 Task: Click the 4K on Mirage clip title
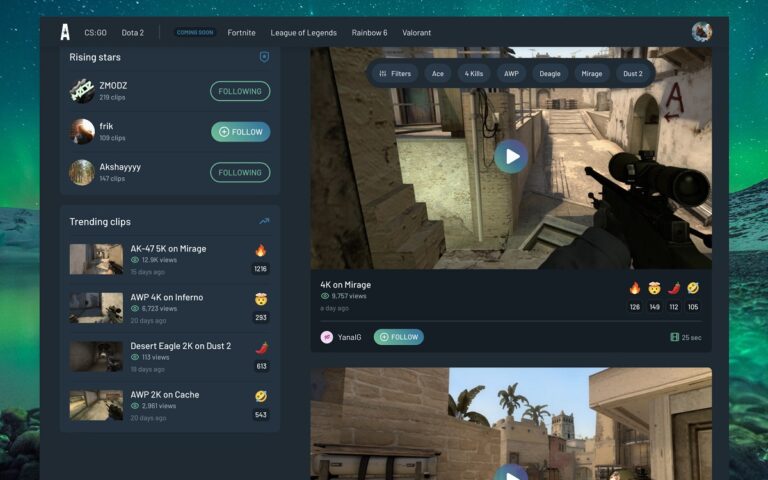(x=345, y=285)
